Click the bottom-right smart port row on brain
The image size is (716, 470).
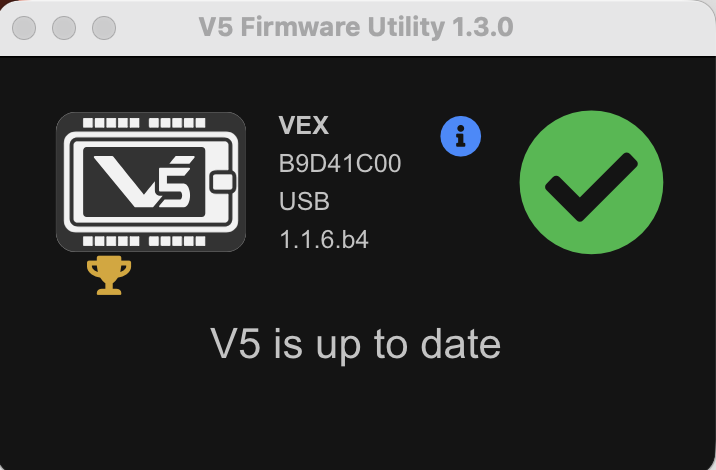pyautogui.click(x=177, y=241)
